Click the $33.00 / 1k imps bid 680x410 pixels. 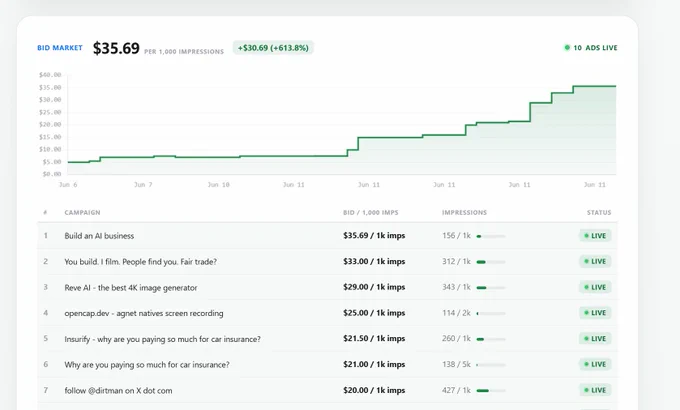tap(374, 261)
